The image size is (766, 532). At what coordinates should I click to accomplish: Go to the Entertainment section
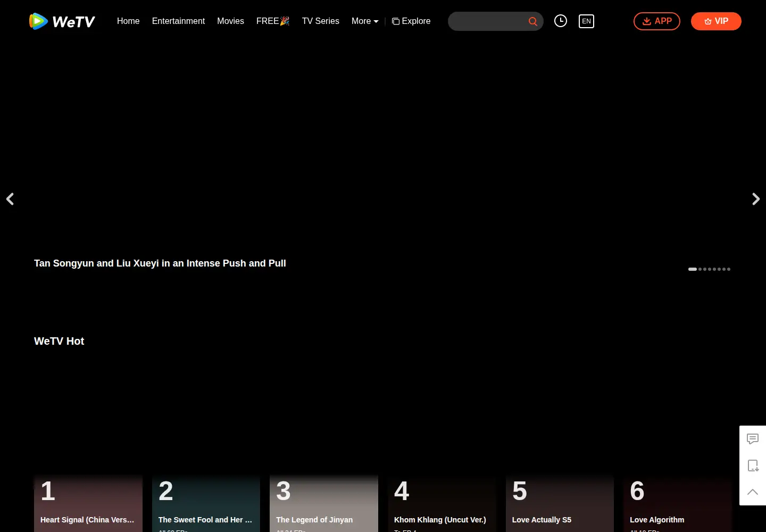(x=178, y=21)
